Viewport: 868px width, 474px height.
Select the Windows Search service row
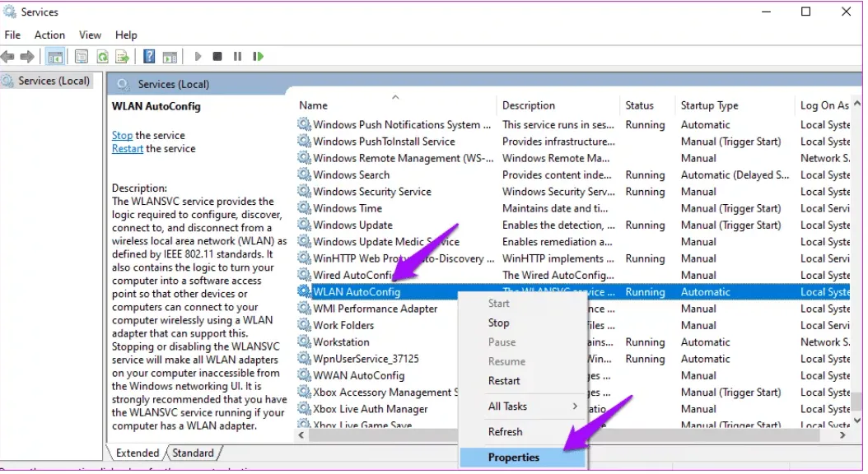(x=352, y=175)
